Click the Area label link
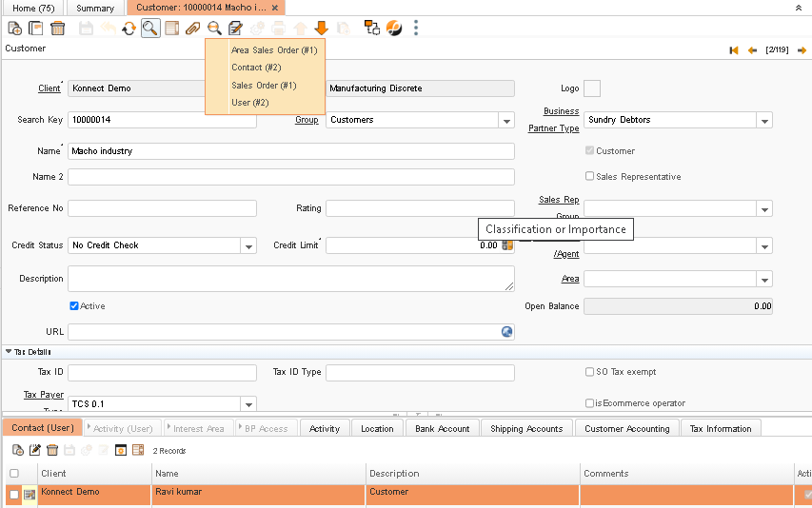Screen dimensions: 812x508 570,279
